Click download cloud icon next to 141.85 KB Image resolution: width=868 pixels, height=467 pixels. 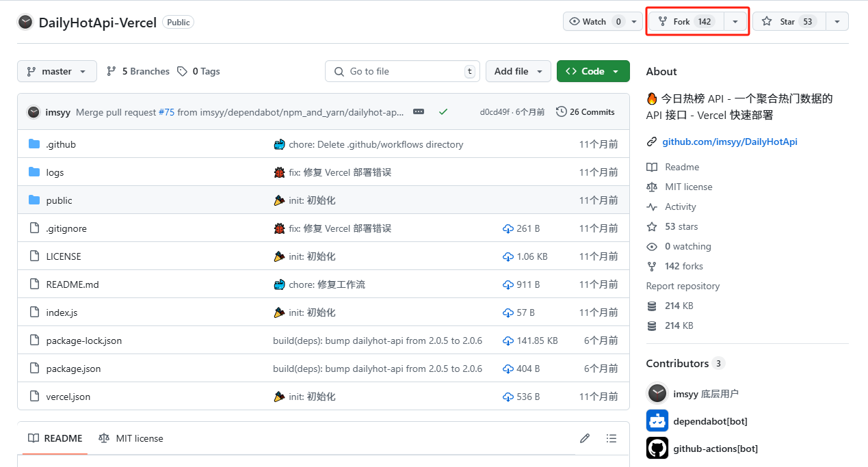508,341
